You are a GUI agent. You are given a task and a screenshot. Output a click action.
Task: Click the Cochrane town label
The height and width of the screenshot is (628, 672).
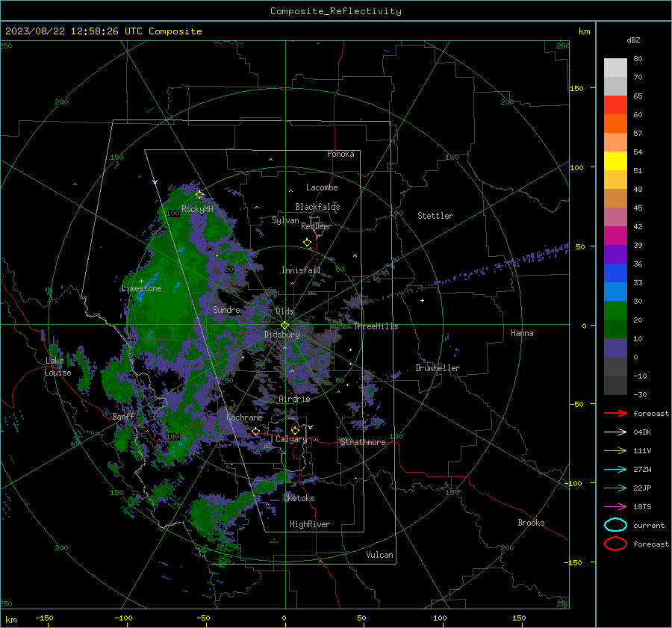(244, 417)
